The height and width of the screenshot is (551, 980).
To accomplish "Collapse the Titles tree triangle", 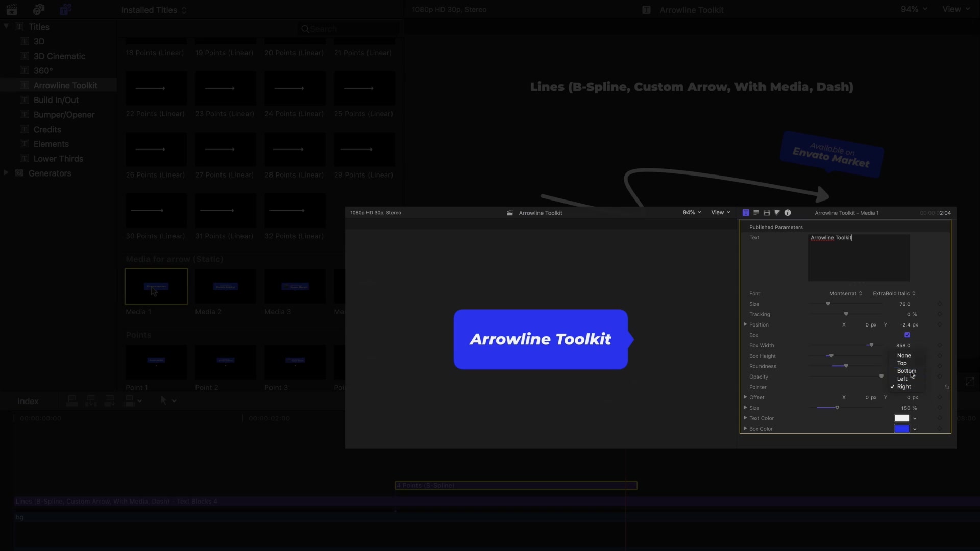I will click(6, 26).
